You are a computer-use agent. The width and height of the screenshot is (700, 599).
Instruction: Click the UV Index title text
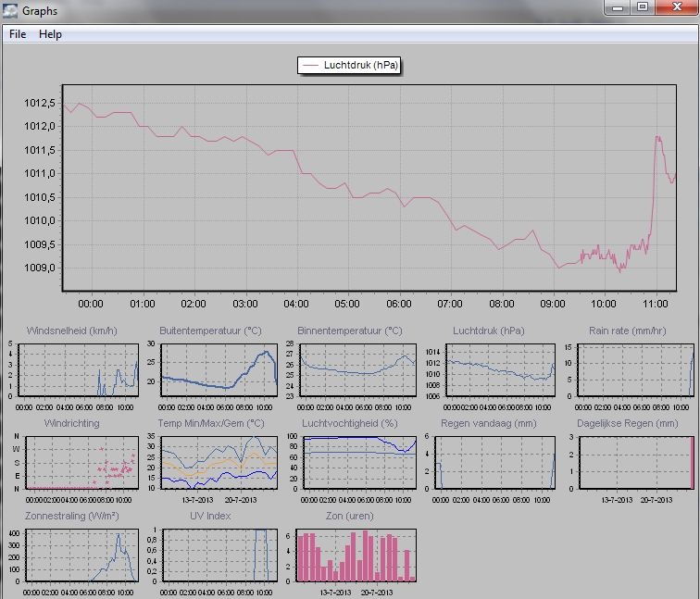point(210,516)
